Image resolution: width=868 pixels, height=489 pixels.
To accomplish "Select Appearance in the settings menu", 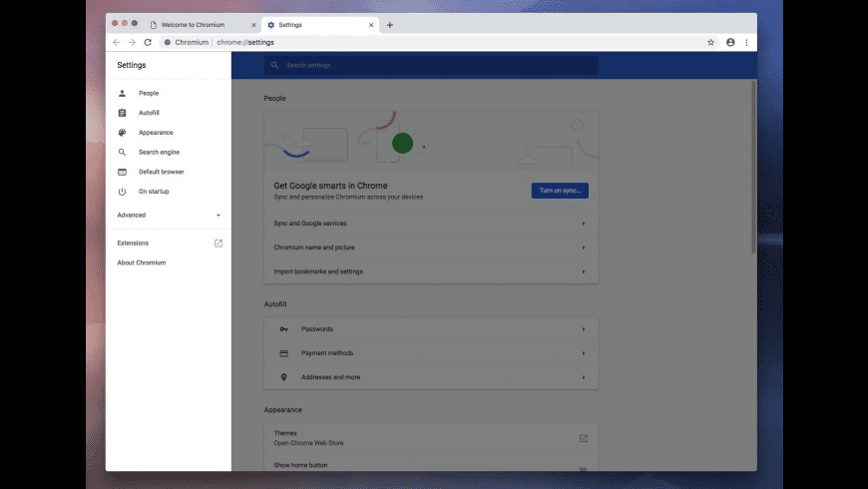I will point(156,133).
